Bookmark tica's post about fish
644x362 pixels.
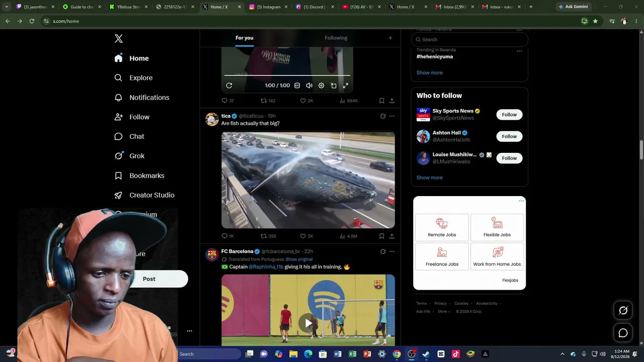(382, 236)
